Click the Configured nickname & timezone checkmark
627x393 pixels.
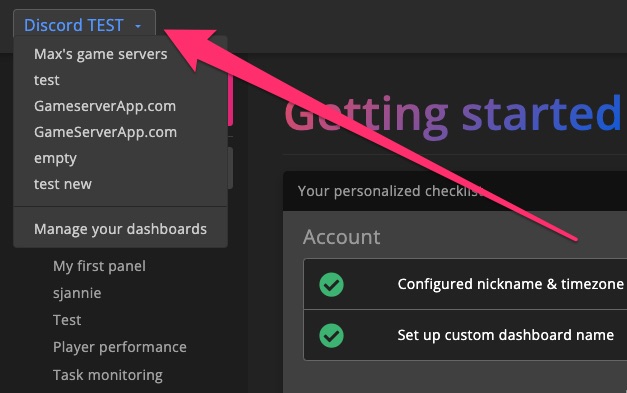331,285
